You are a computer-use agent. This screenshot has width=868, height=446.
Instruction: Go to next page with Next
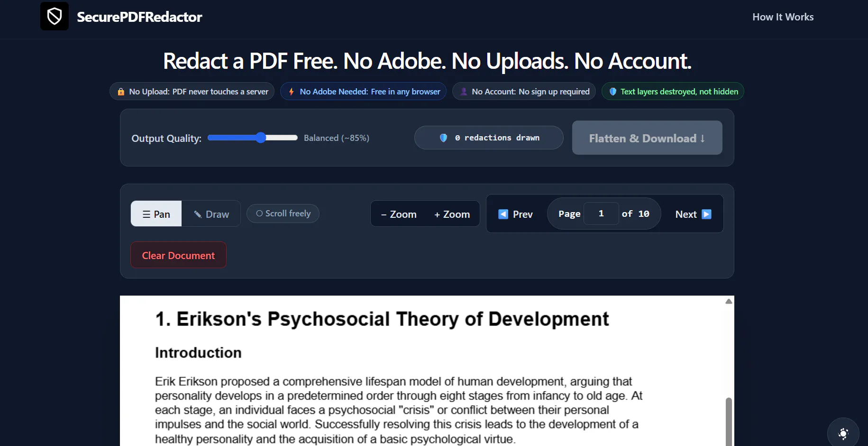coord(693,214)
